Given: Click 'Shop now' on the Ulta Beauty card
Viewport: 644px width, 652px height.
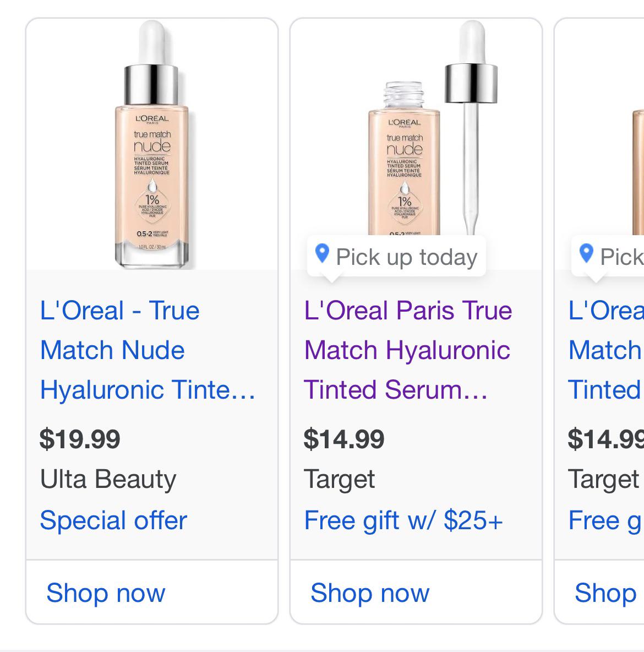Looking at the screenshot, I should coord(105,593).
